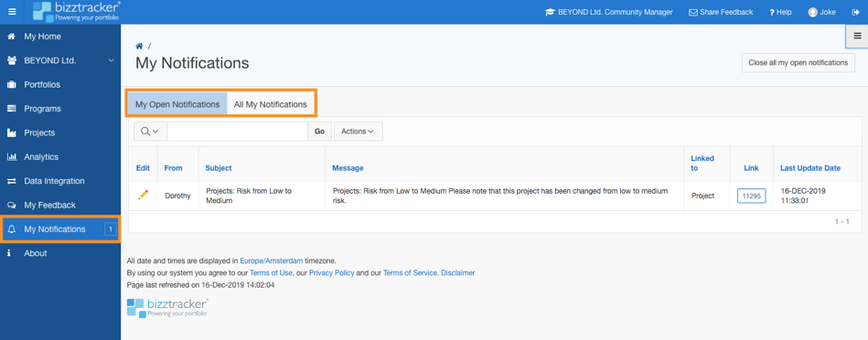Select My Open Notifications tab
This screenshot has width=868, height=340.
(177, 104)
